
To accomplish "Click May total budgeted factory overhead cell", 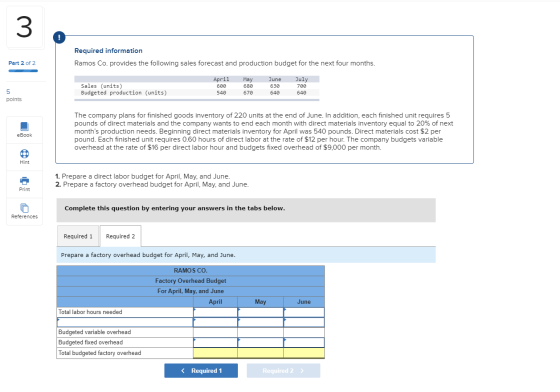I will (x=260, y=353).
